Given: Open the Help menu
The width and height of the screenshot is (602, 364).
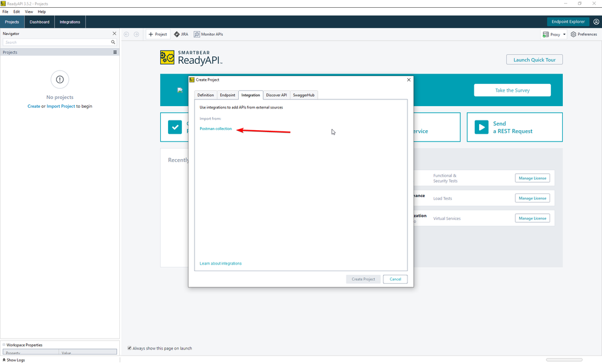Looking at the screenshot, I should coord(42,12).
